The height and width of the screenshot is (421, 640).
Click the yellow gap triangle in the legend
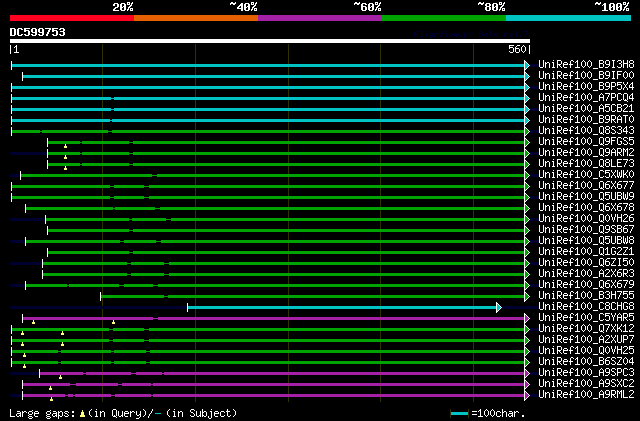click(82, 414)
